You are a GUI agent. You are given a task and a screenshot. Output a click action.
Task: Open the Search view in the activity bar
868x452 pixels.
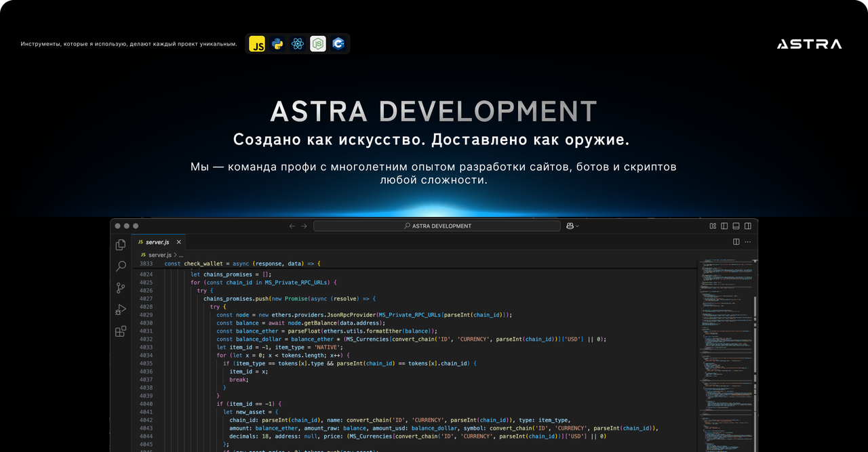click(x=121, y=266)
